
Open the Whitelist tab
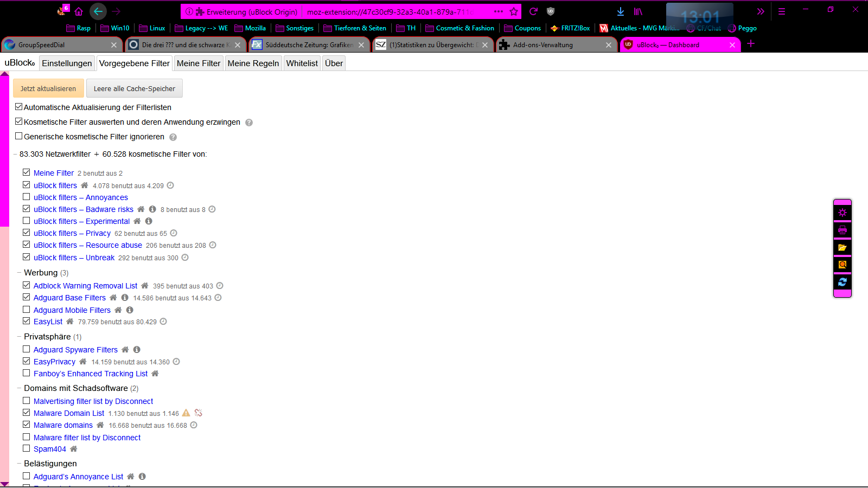(x=302, y=63)
